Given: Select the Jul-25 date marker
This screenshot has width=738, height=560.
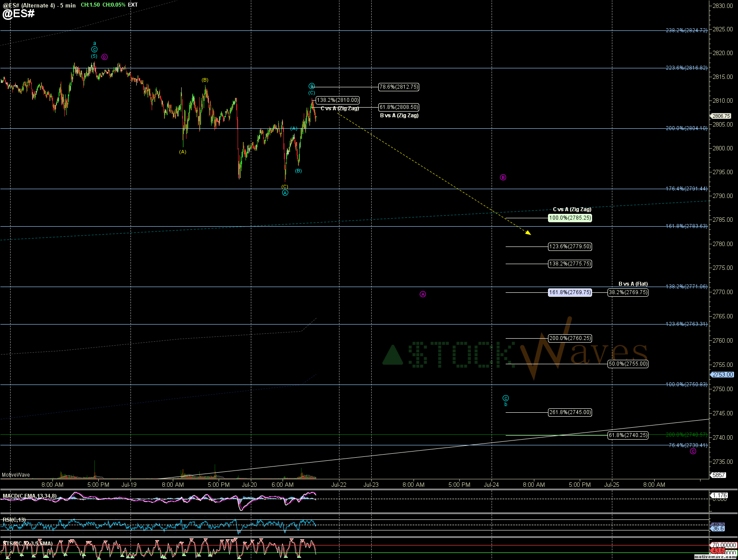Looking at the screenshot, I should point(611,485).
